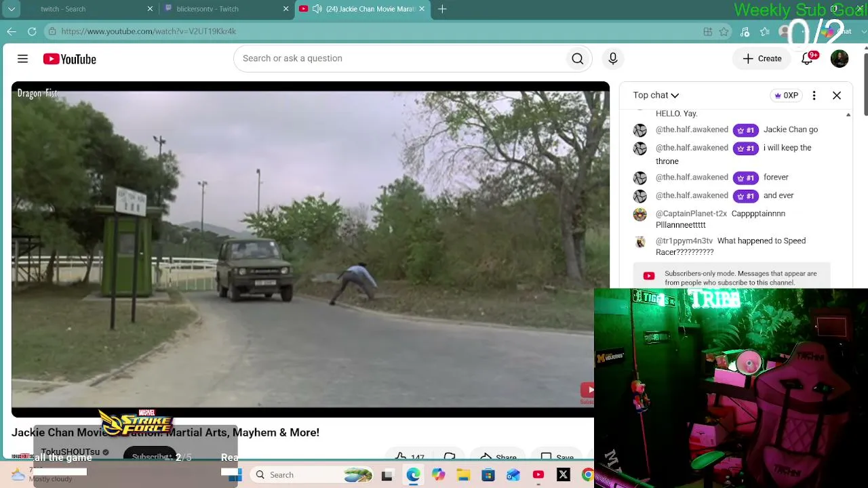Click the video title "Jackie Chan Movie Marathon"
Viewport: 868px width, 488px height.
pyautogui.click(x=165, y=432)
